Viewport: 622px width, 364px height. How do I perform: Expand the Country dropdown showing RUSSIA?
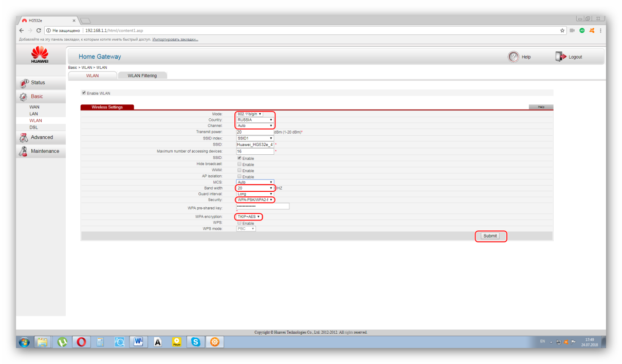point(255,120)
